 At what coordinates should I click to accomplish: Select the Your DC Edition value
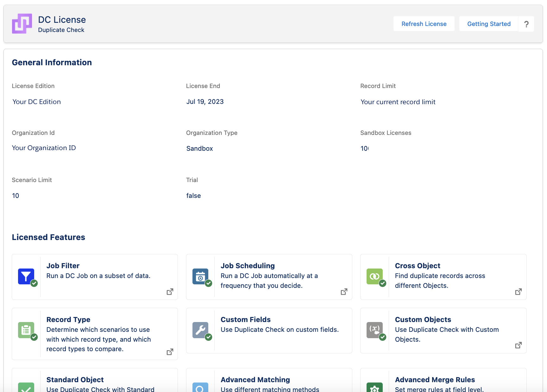[36, 102]
